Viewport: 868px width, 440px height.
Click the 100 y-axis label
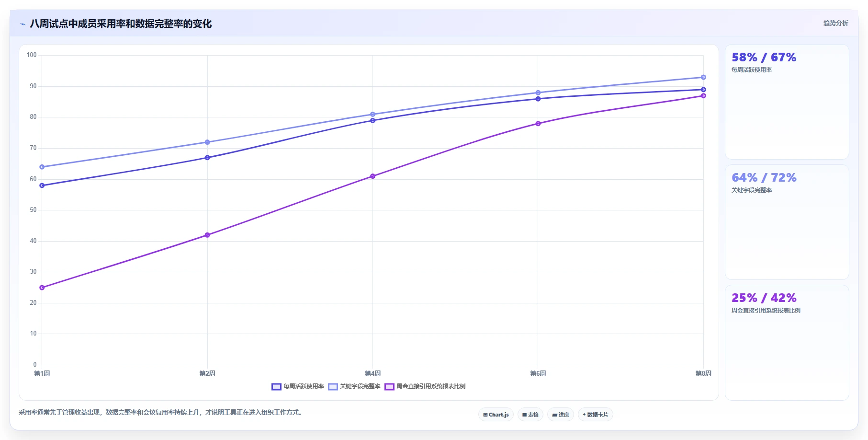[x=32, y=55]
